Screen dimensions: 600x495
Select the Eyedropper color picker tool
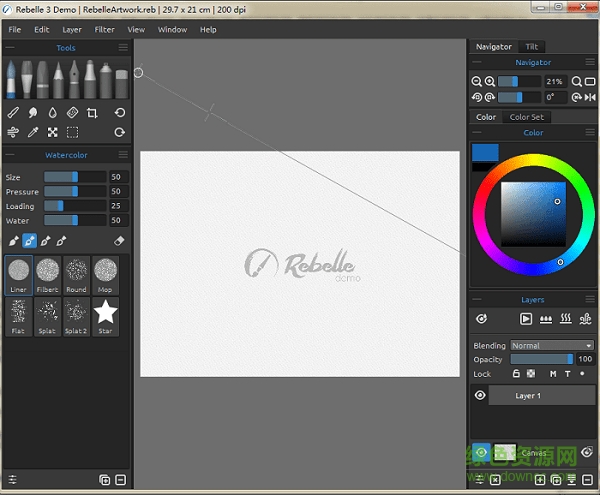pos(33,132)
